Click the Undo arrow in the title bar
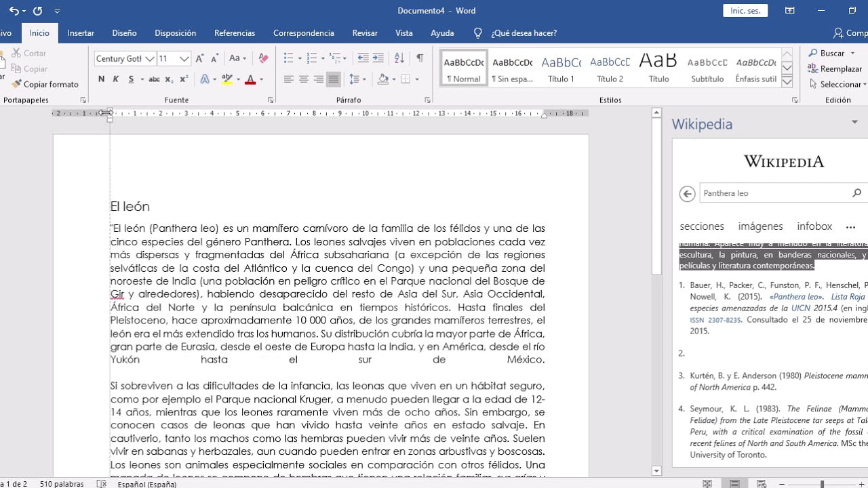The width and height of the screenshot is (868, 488). 14,11
